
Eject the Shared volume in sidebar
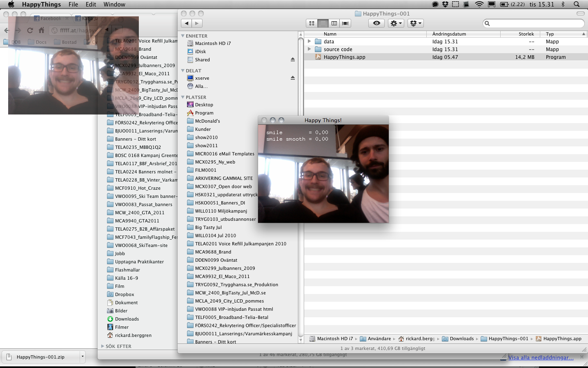[x=292, y=60]
